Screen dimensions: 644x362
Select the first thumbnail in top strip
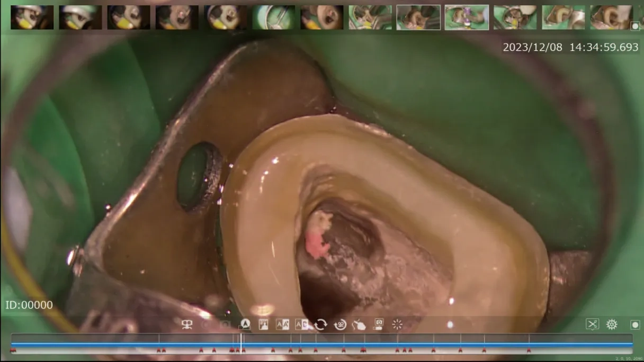click(32, 17)
